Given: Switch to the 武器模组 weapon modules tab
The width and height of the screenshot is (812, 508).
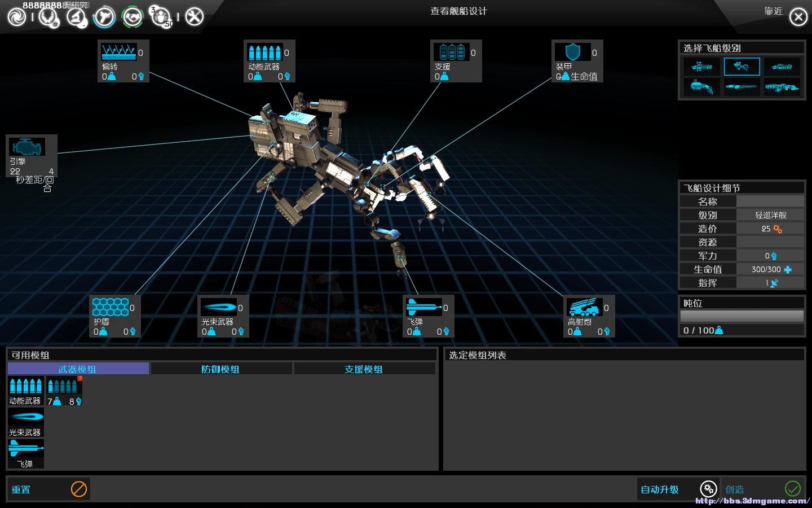Looking at the screenshot, I should (78, 369).
